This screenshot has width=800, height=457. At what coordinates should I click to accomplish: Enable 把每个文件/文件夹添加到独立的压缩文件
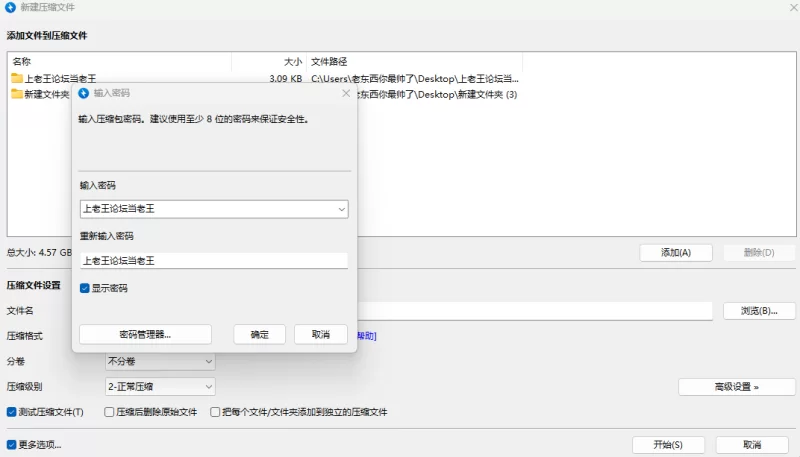[215, 412]
